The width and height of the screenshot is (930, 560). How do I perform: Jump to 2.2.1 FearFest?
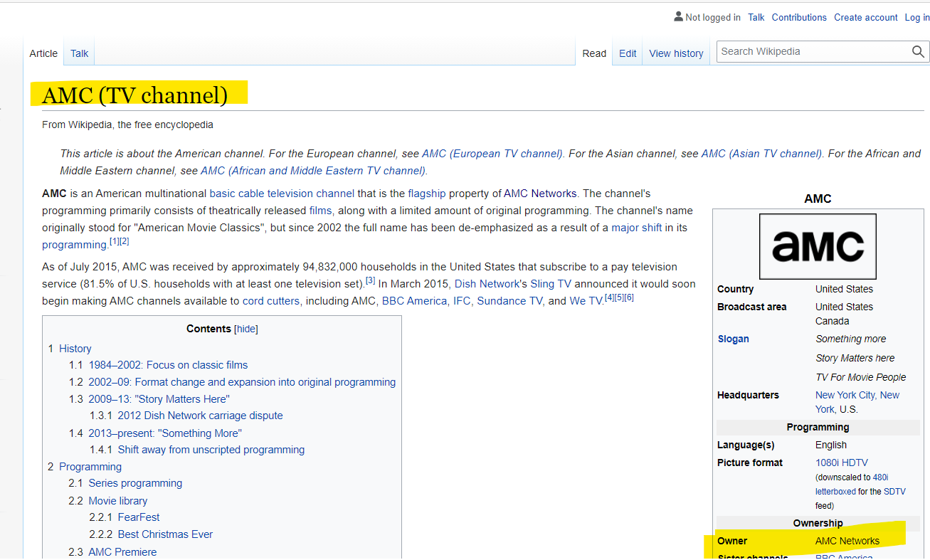click(x=125, y=517)
